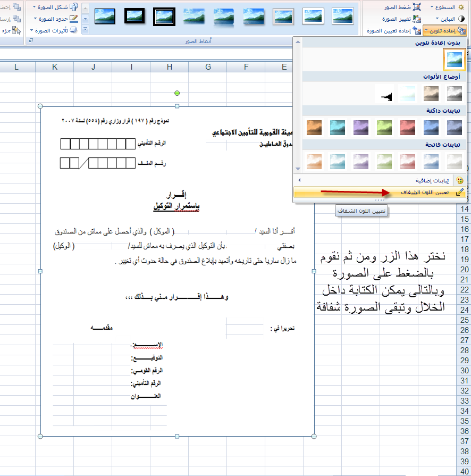The width and height of the screenshot is (471, 476).
Task: Click the Change Picture (تغيير الصورة) button
Action: pos(401,19)
